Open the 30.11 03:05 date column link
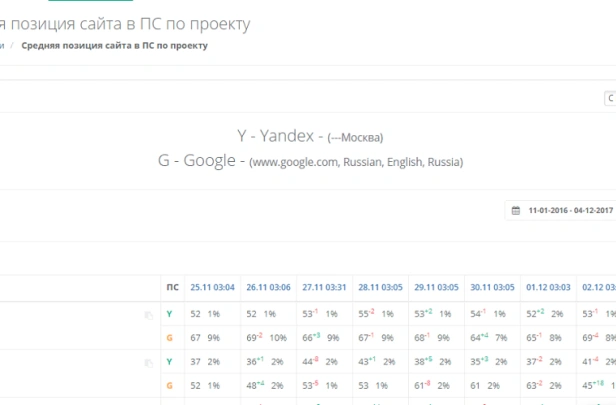Screen dimensions: 616x405 coord(492,288)
